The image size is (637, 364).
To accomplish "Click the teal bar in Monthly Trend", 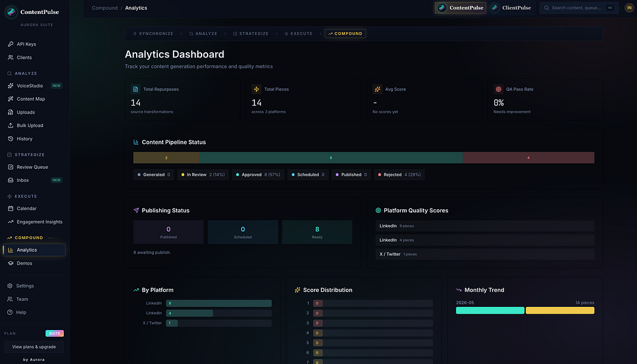I will tap(490, 311).
